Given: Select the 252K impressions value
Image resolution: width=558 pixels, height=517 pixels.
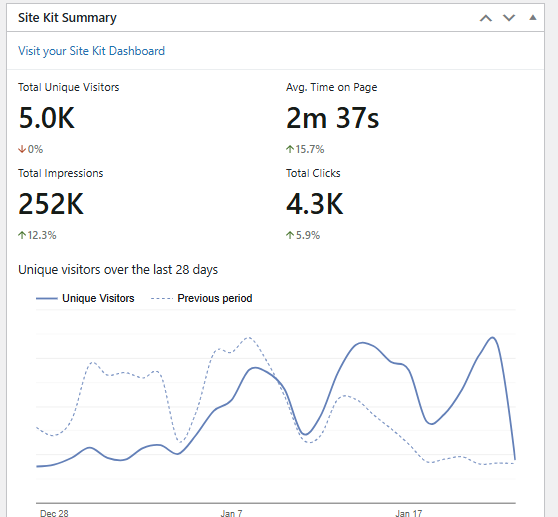Looking at the screenshot, I should [51, 204].
